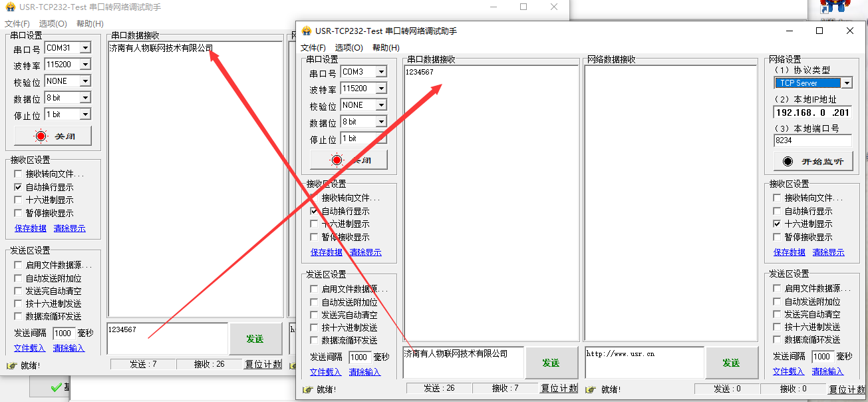
Task: Click 清除显示 link in network receive settings
Action: pos(828,252)
